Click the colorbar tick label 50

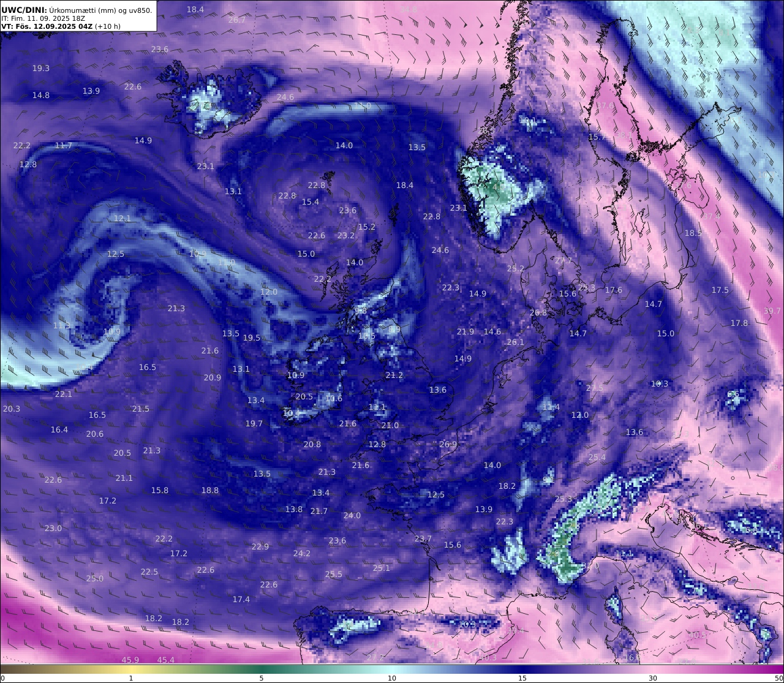pos(778,677)
